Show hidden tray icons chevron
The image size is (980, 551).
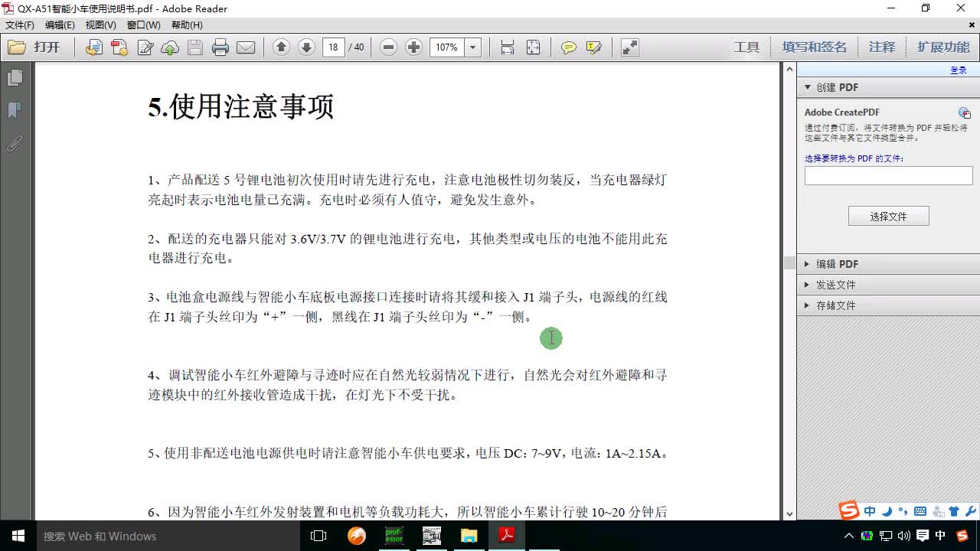pos(848,536)
